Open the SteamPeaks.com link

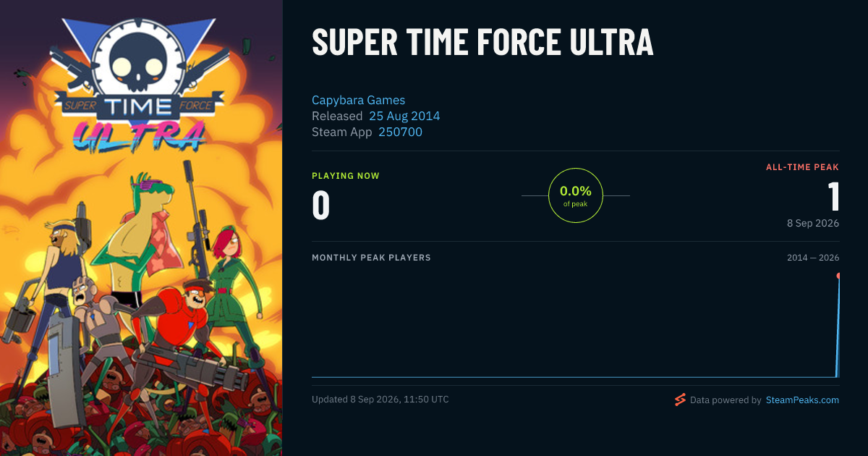[x=802, y=400]
